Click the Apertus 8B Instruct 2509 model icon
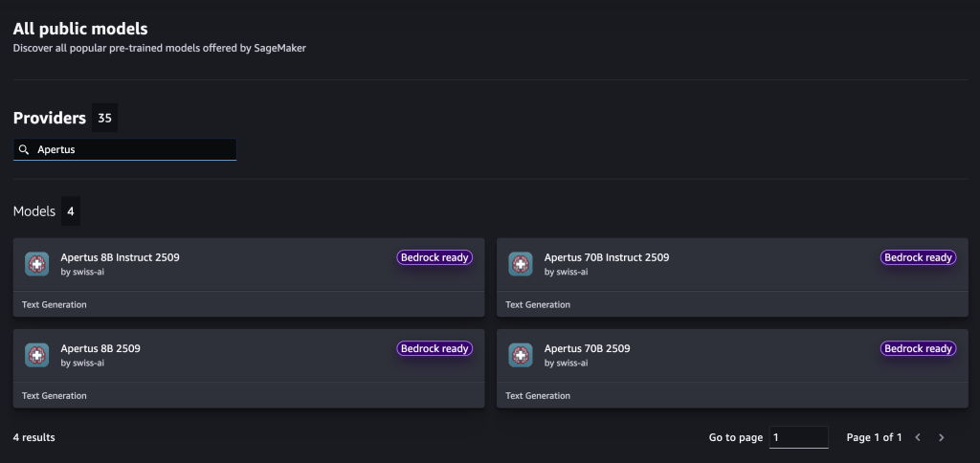980x463 pixels. click(x=36, y=264)
